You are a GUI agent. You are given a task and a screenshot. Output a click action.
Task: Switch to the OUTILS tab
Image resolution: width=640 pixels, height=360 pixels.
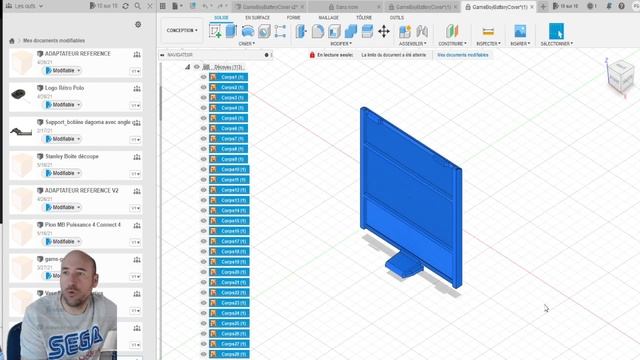pos(396,18)
